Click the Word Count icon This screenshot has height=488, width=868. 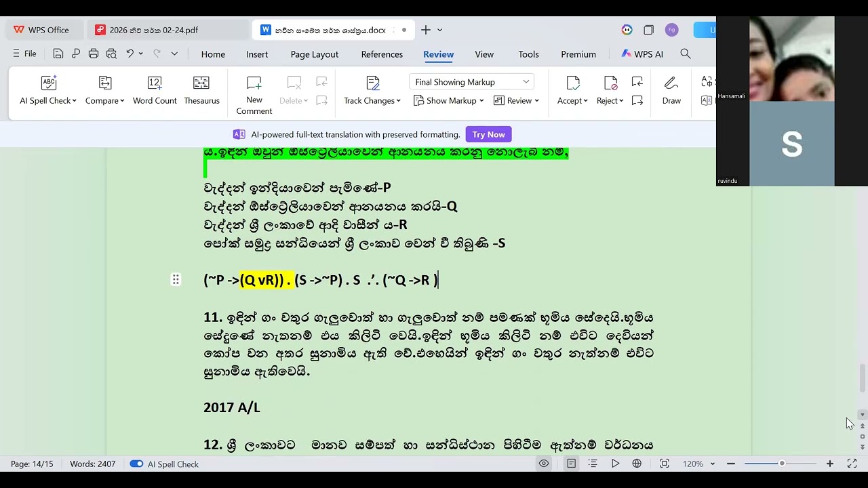pos(155,83)
